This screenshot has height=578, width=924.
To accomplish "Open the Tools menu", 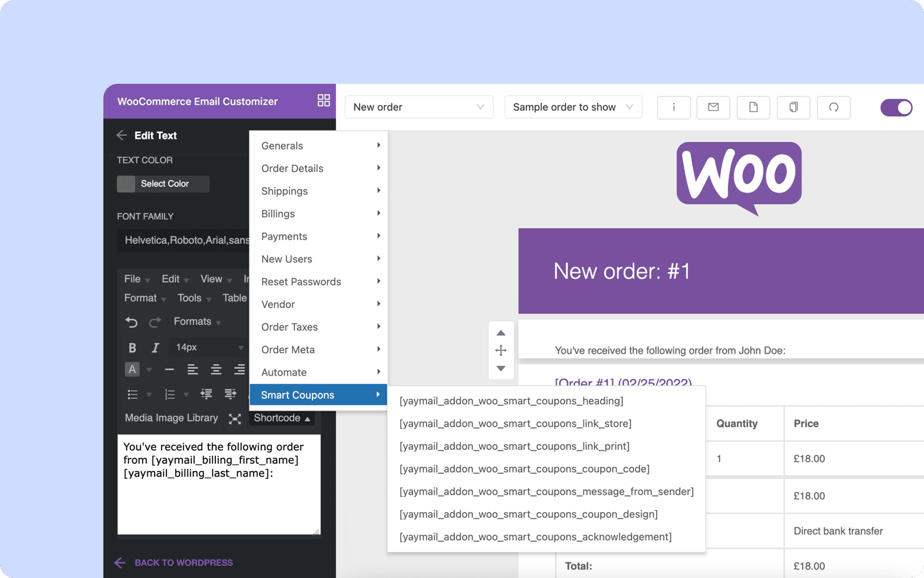I will [194, 298].
